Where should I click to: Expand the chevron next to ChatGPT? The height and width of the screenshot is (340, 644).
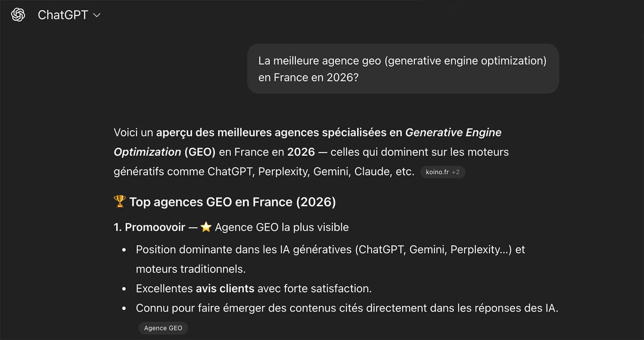coord(97,15)
